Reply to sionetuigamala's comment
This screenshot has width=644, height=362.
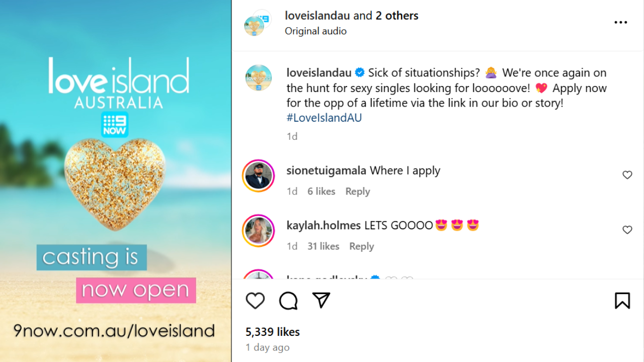click(x=357, y=191)
